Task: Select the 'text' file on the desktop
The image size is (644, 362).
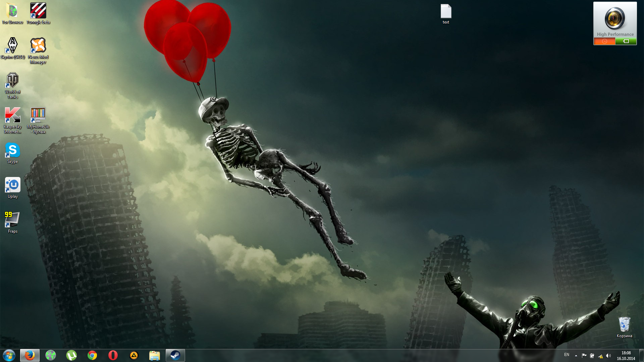Action: click(x=446, y=14)
